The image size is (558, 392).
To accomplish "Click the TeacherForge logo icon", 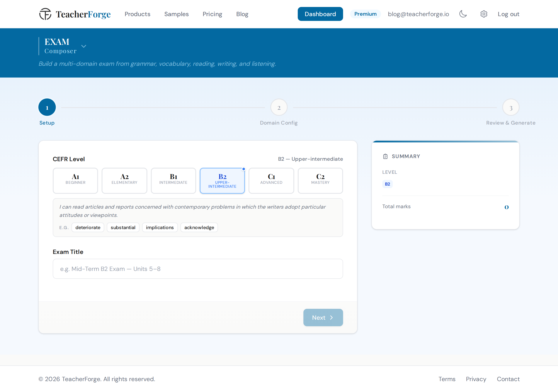I will click(x=45, y=14).
